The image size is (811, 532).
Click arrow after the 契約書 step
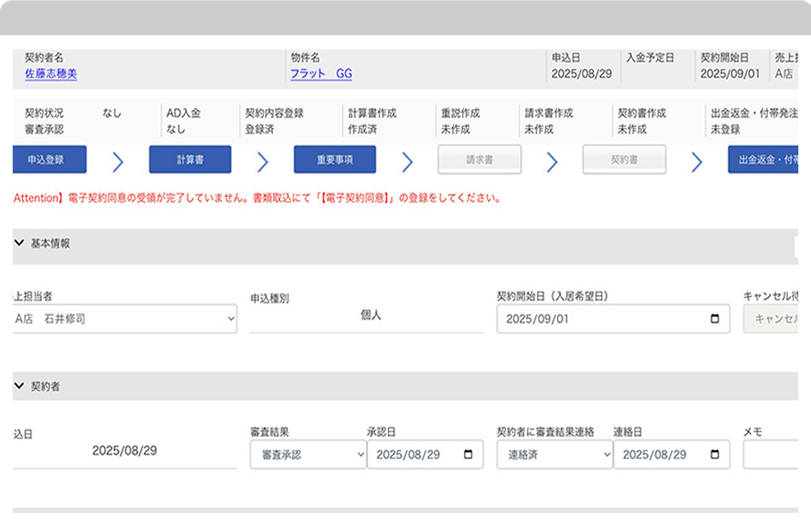tap(696, 162)
